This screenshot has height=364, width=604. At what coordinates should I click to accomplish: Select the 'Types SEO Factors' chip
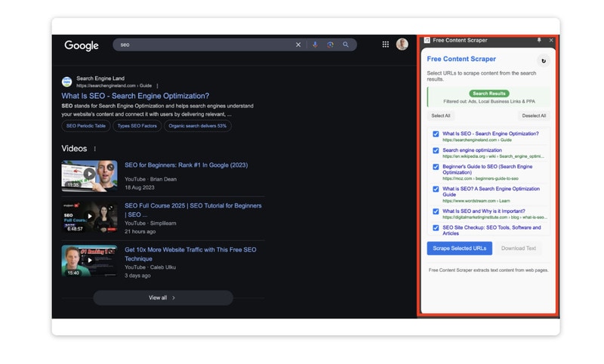[x=137, y=126]
